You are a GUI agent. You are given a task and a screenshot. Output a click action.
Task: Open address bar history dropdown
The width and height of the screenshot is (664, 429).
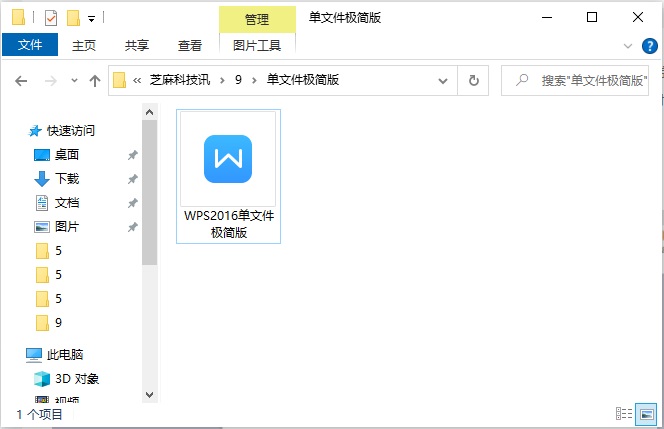coord(443,80)
